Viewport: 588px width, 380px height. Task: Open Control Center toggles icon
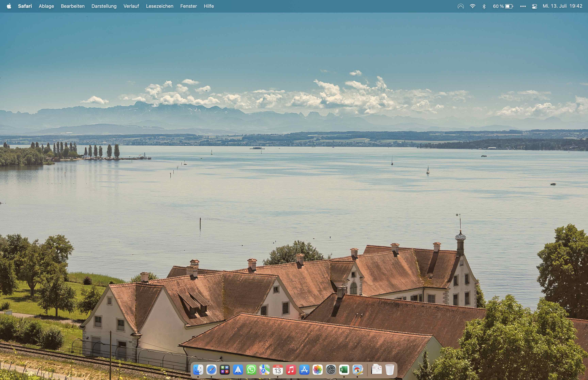(x=534, y=6)
